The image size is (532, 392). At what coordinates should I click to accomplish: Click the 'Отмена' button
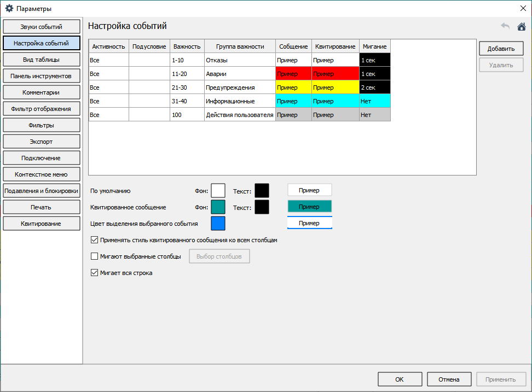[x=449, y=379]
